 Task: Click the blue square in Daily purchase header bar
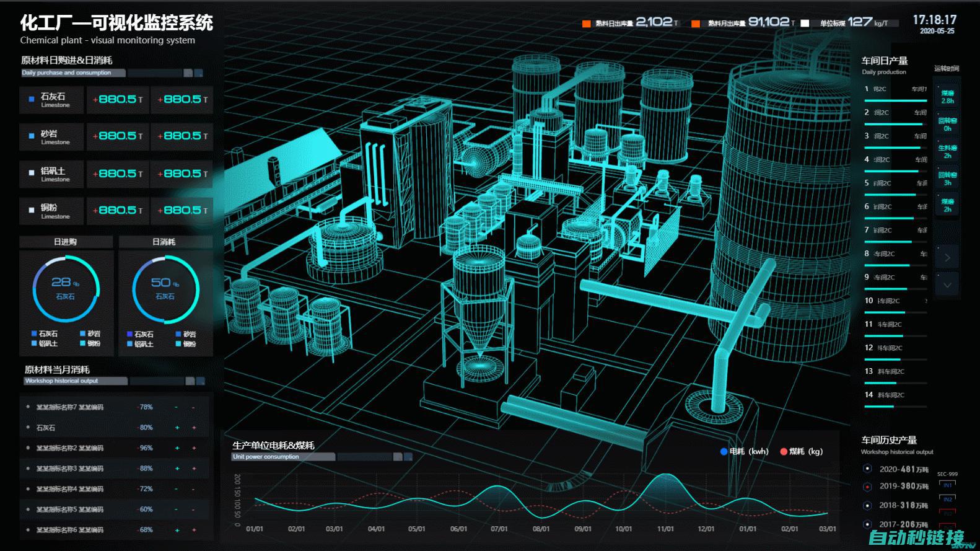point(199,73)
